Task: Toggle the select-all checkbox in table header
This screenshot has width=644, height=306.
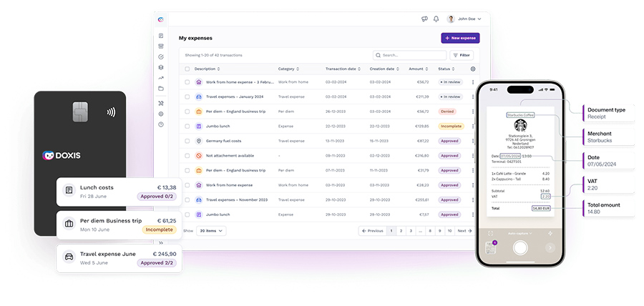Action: [x=187, y=69]
